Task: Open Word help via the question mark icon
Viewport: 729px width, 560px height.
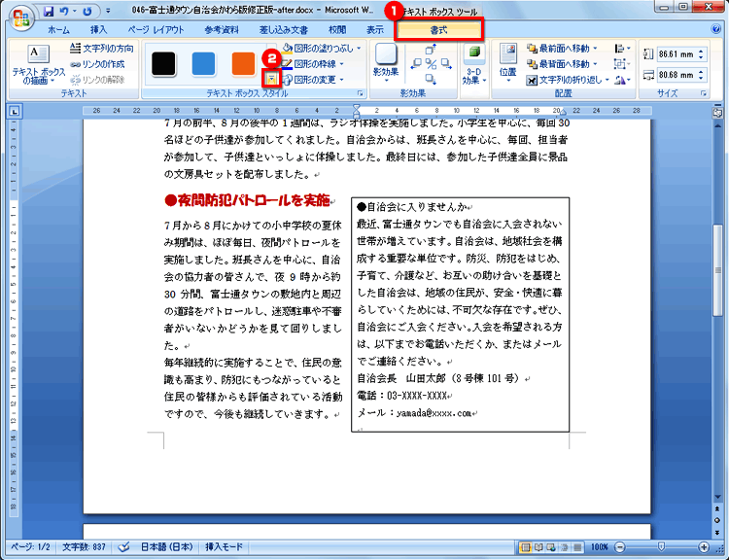Action: point(716,29)
